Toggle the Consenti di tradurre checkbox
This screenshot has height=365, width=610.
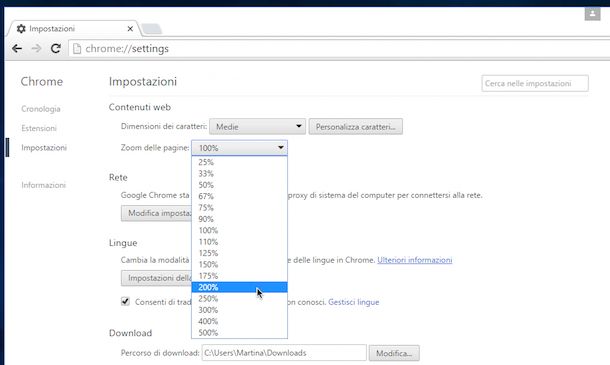coord(125,302)
